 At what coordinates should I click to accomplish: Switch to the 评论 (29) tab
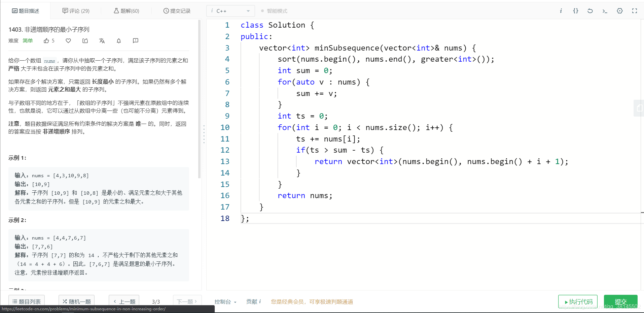[76, 11]
